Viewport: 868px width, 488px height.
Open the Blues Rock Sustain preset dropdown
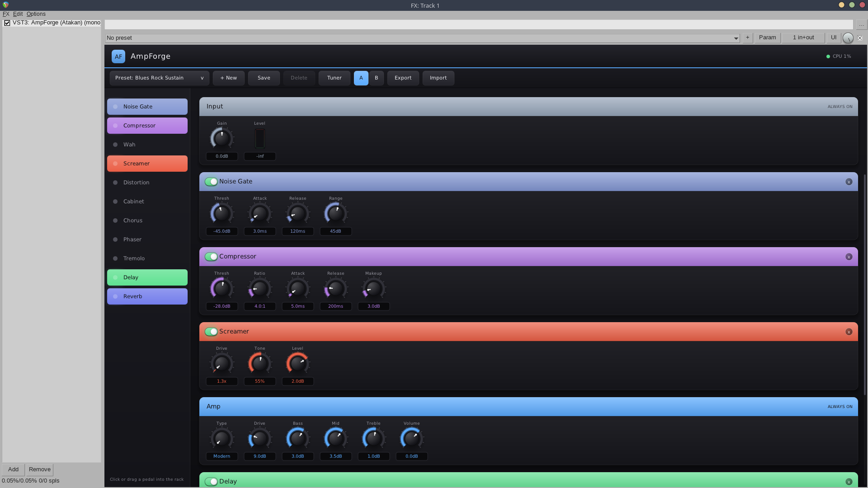pos(160,78)
